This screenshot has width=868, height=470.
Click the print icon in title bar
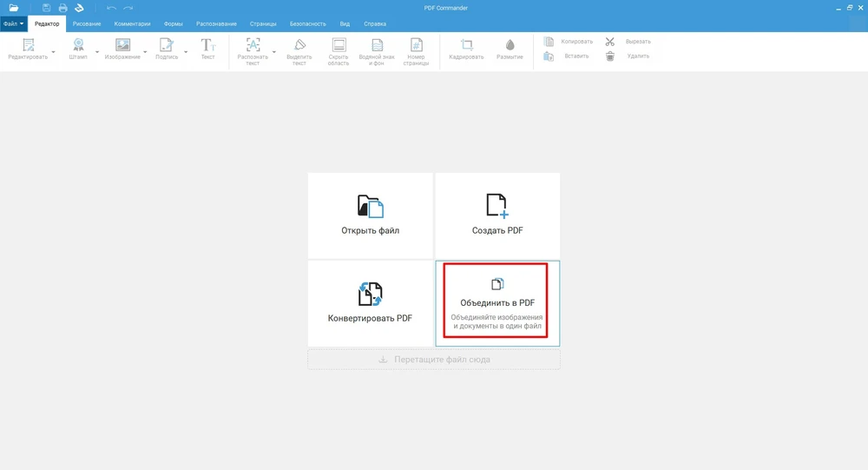62,8
